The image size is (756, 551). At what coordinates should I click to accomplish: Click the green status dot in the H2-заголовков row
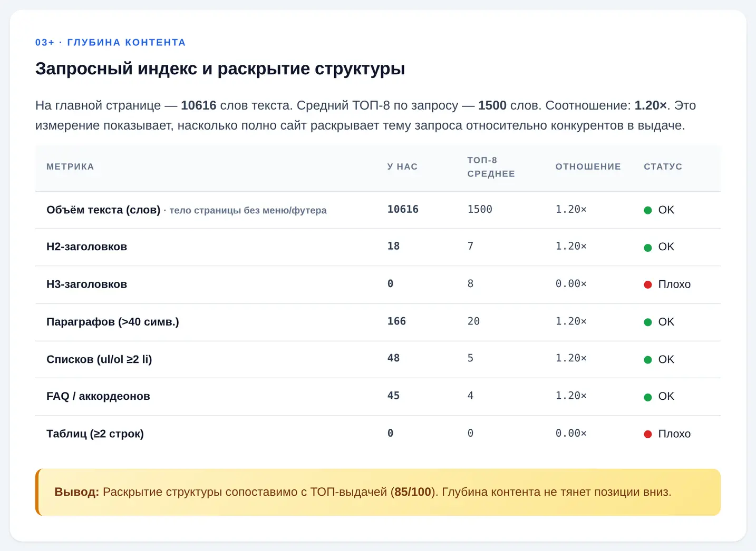648,248
